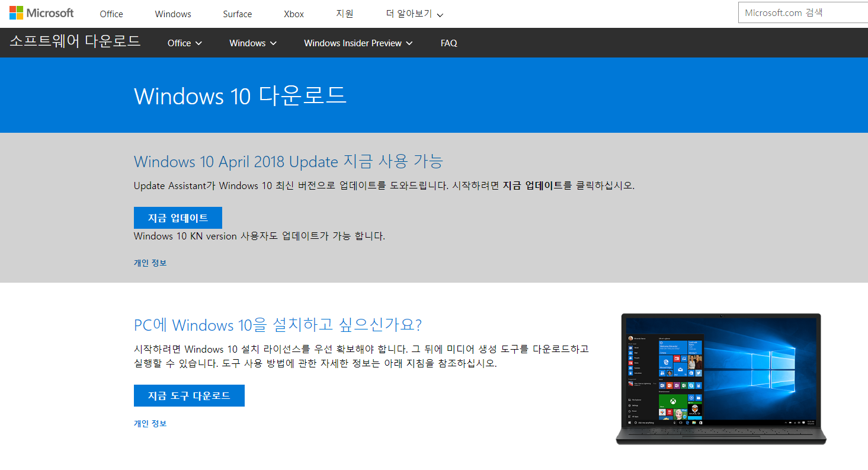
Task: Click the Windows 10 KN version note text
Action: [260, 236]
